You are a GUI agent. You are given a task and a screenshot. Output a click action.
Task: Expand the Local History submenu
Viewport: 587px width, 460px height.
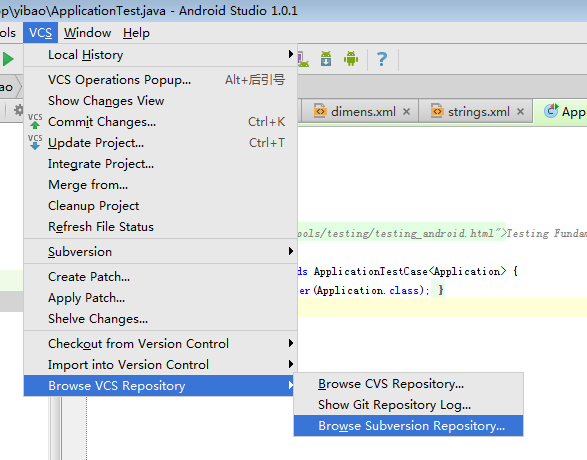pos(161,55)
